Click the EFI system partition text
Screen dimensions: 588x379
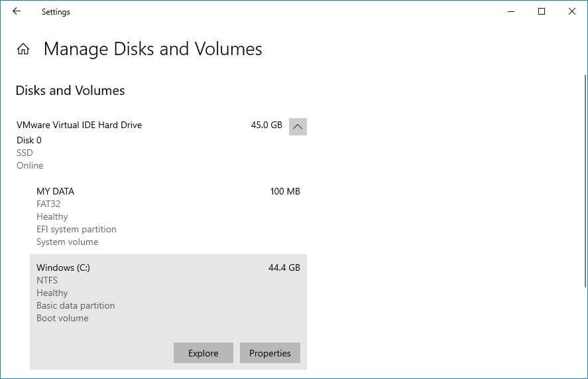coord(76,229)
